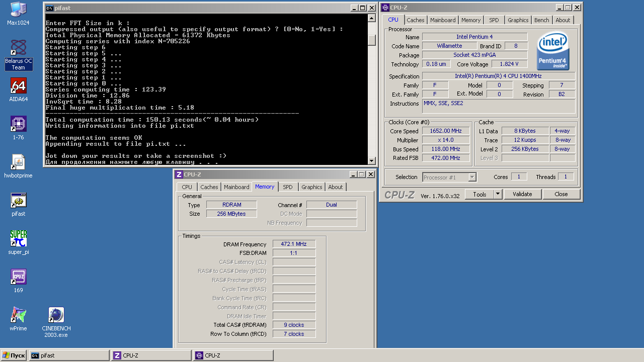Click the Core Voltage 1.824 V field

(x=509, y=64)
